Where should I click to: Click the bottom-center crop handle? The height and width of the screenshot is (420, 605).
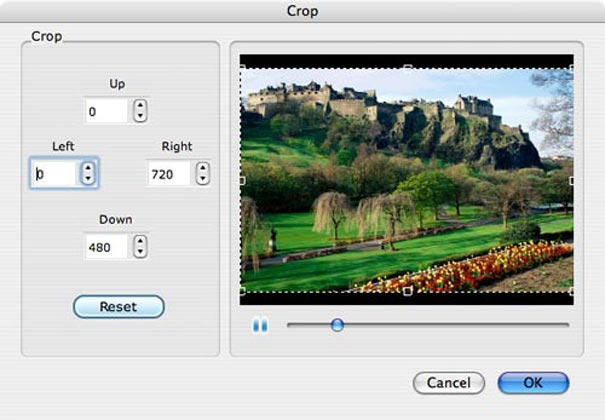click(407, 292)
